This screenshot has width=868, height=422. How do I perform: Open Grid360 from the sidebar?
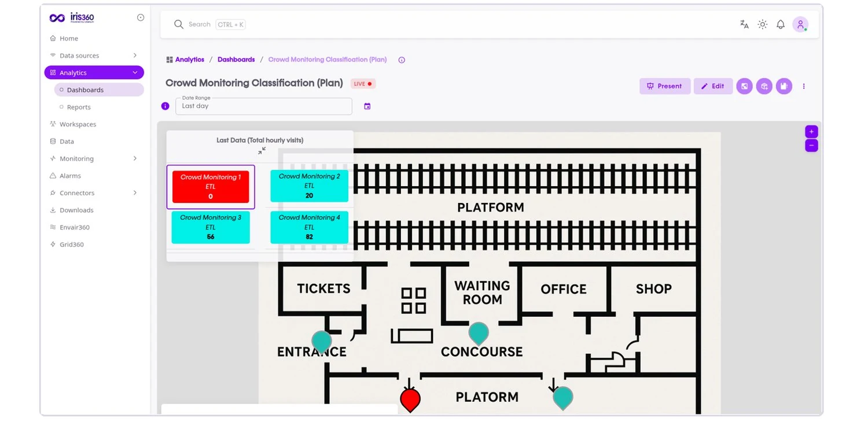72,245
